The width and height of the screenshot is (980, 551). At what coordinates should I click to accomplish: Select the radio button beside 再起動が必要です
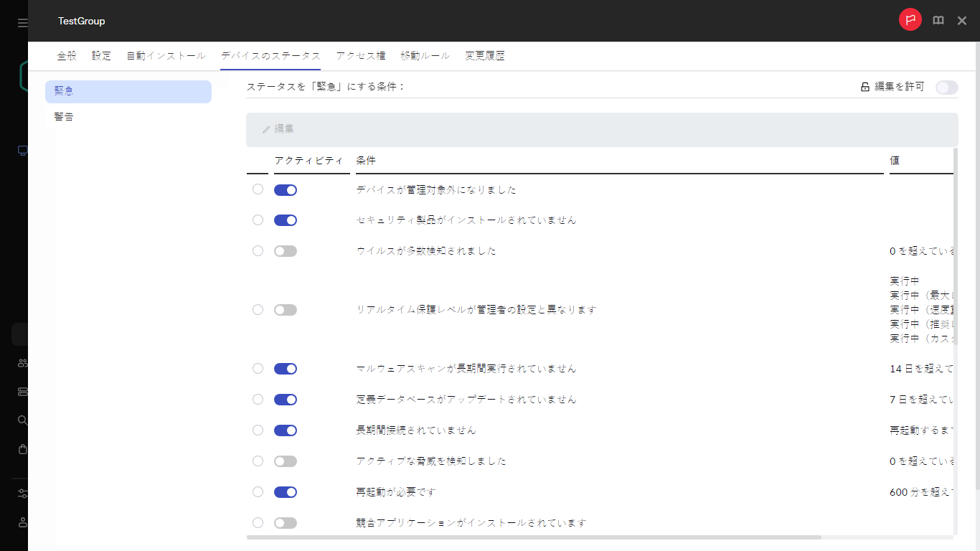pyautogui.click(x=258, y=491)
